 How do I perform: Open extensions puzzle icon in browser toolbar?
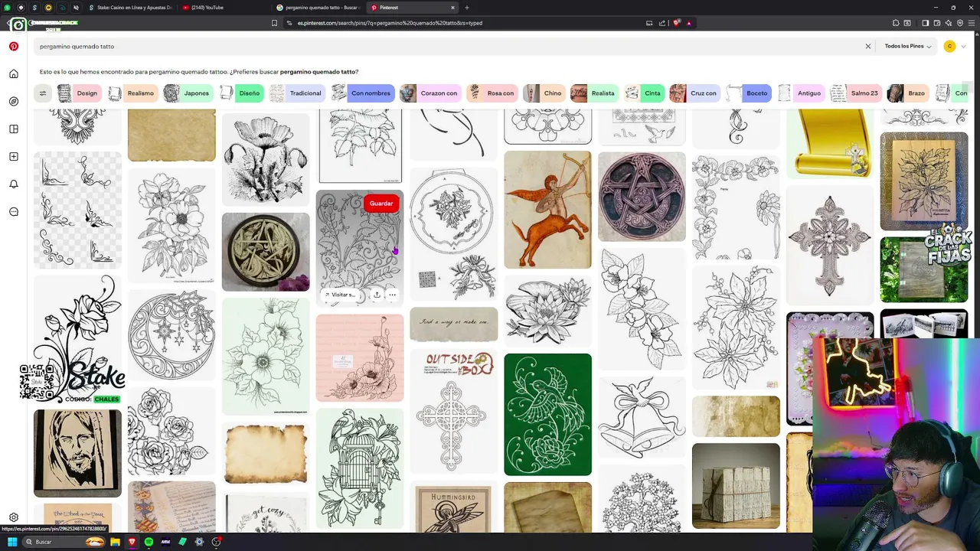tap(896, 23)
